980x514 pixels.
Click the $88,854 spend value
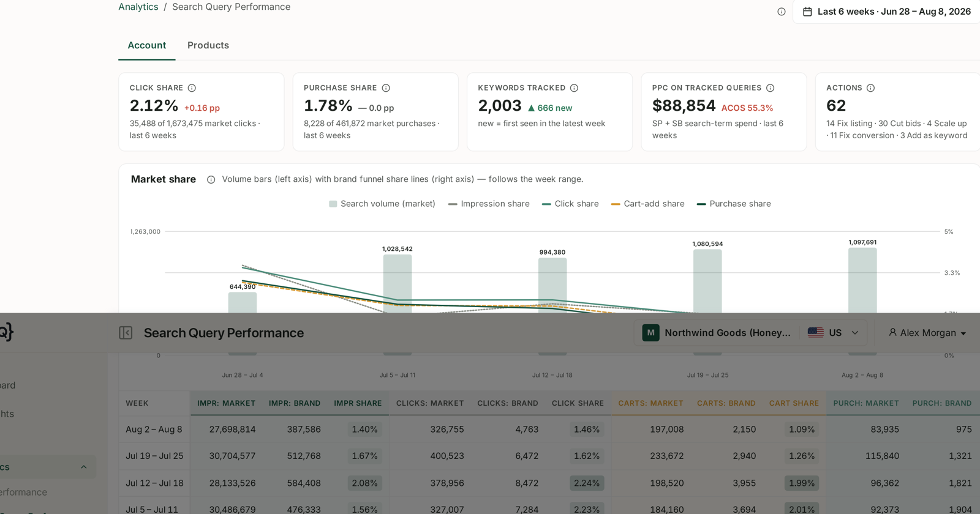pyautogui.click(x=684, y=105)
